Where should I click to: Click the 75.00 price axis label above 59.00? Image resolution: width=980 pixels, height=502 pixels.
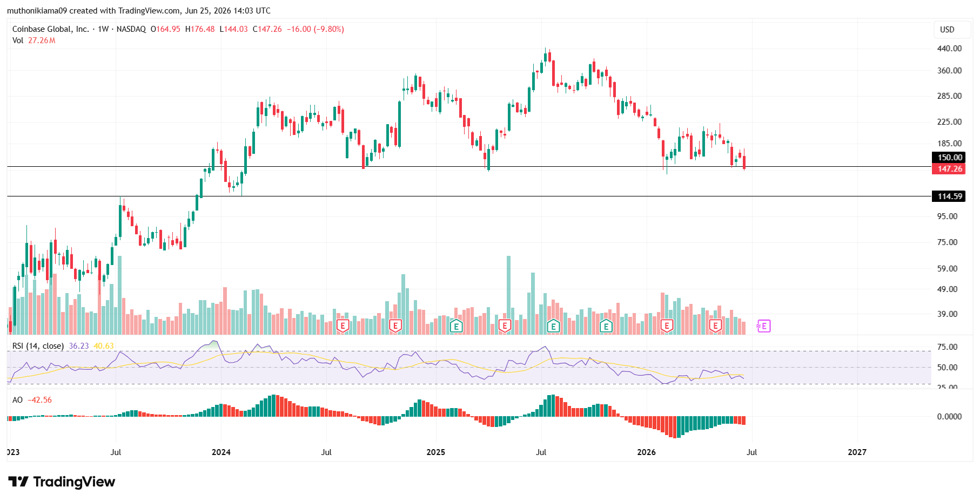(x=948, y=242)
